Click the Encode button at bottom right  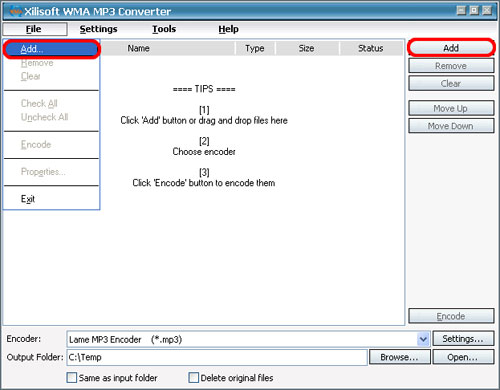pos(451,316)
